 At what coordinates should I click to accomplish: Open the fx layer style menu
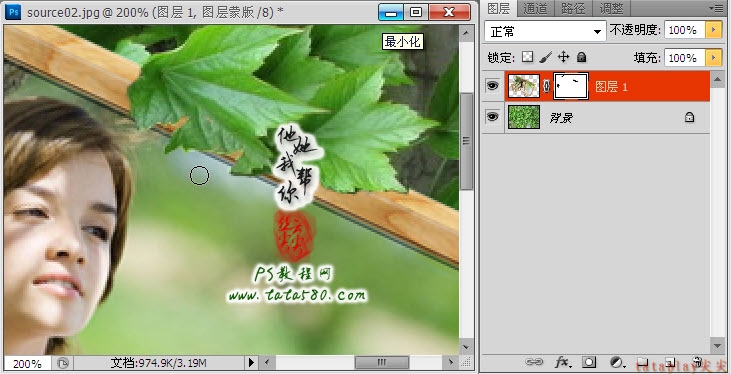[563, 362]
